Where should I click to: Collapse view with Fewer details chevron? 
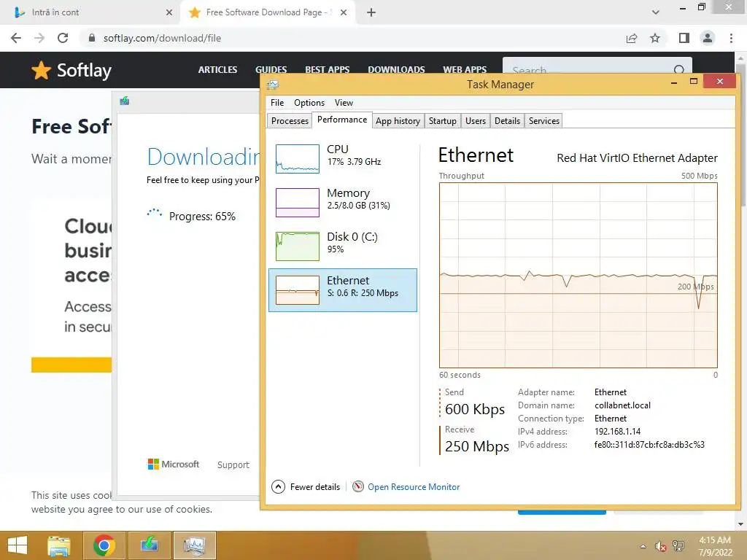pyautogui.click(x=278, y=486)
